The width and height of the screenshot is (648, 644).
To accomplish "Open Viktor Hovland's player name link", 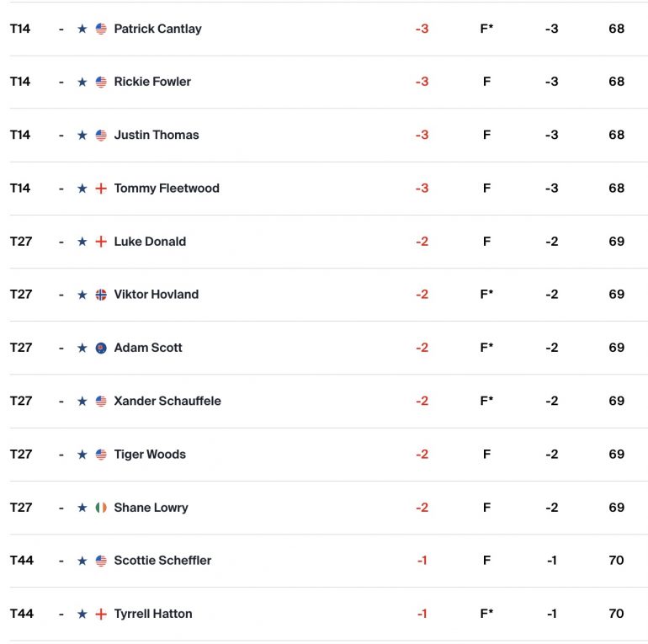I will (x=157, y=295).
